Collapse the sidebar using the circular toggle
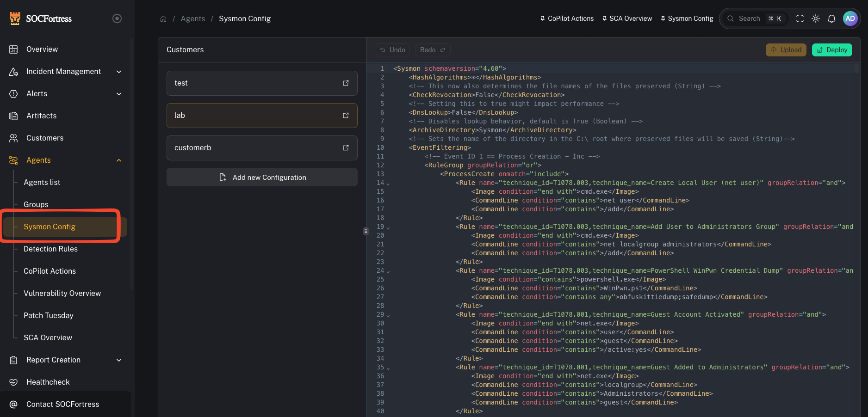The width and height of the screenshot is (868, 417). (x=117, y=18)
